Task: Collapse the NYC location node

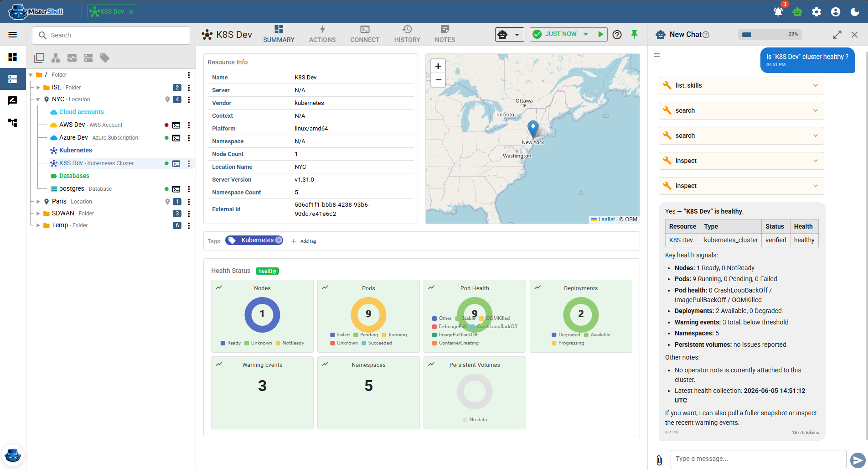Action: click(38, 99)
